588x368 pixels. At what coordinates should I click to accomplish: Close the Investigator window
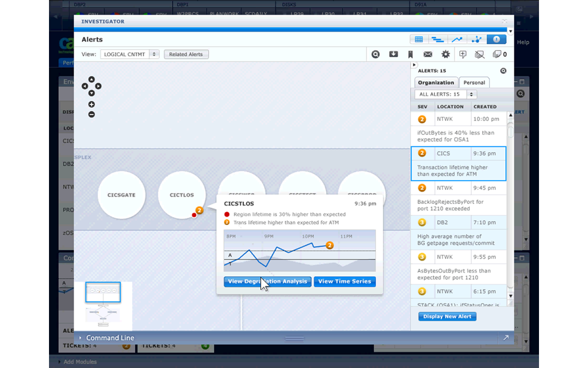click(504, 21)
